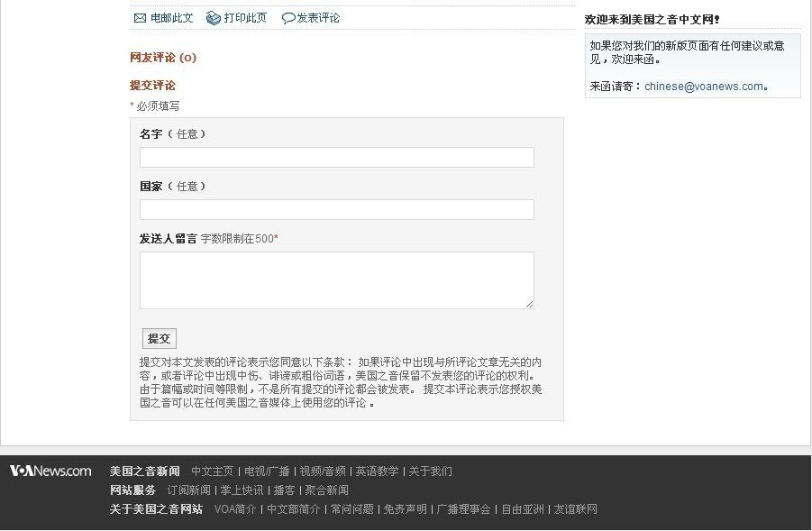Open the 播客 podcast link
The width and height of the screenshot is (812, 531).
[x=284, y=490]
